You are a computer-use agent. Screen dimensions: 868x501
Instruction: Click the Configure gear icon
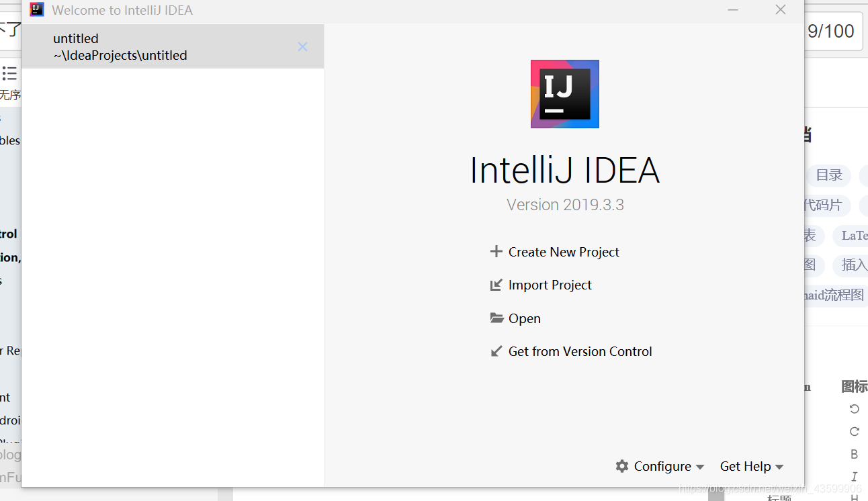point(622,466)
